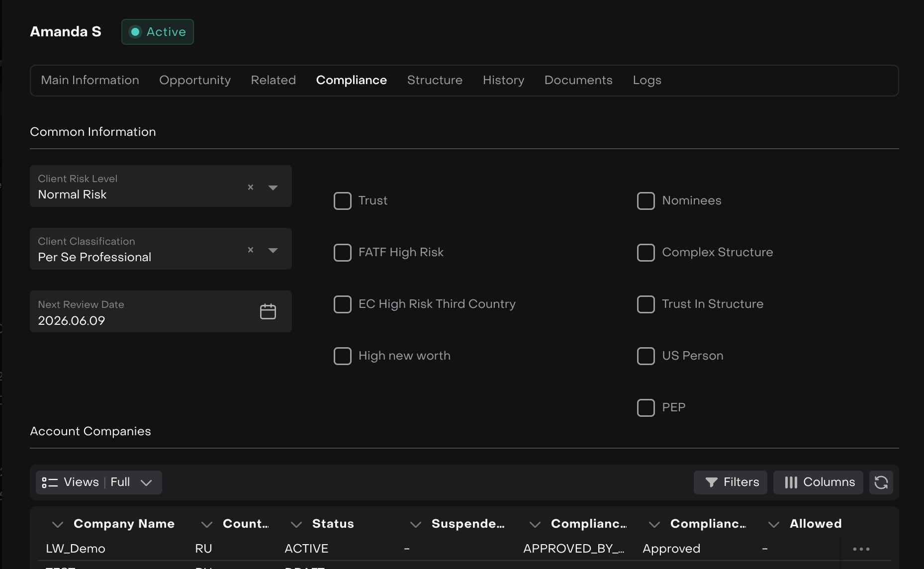Click the Columns button
Viewport: 924px width, 569px height.
tap(818, 482)
